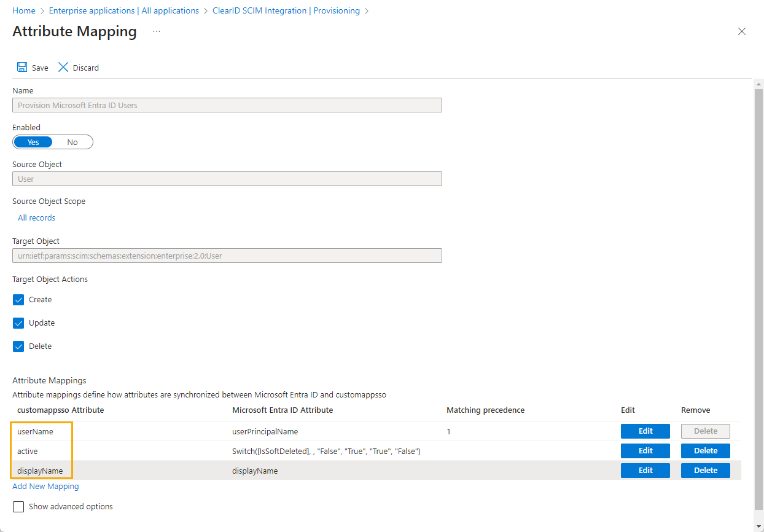Enable Show advanced options
This screenshot has height=532, width=764.
[x=18, y=506]
